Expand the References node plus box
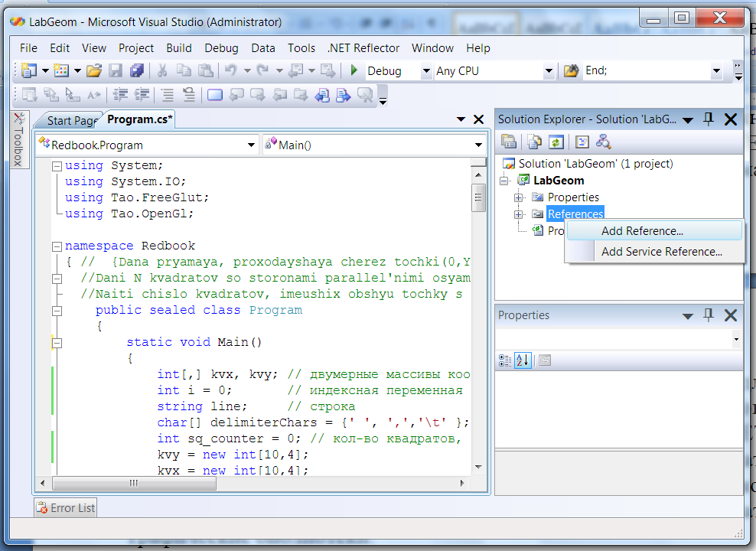Image resolution: width=756 pixels, height=551 pixels. pyautogui.click(x=518, y=214)
